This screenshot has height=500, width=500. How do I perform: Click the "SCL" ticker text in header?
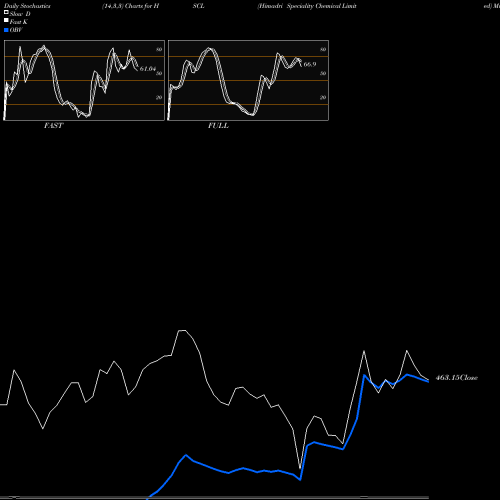point(198,6)
